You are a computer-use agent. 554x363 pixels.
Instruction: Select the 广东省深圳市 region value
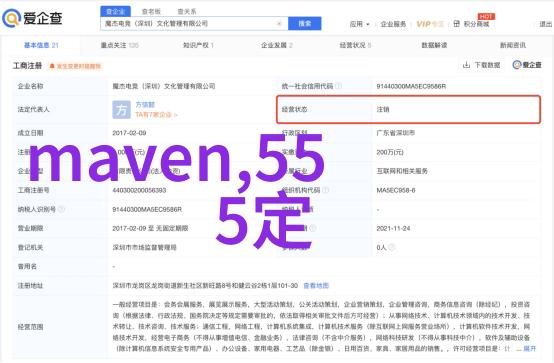coord(396,133)
